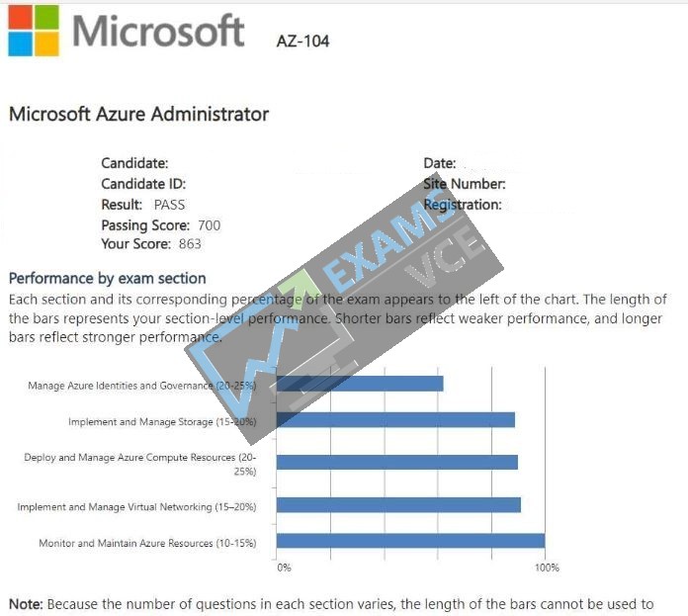The image size is (688, 616).
Task: Click the Monitor and Maintain Azure Resources label
Action: (x=147, y=543)
